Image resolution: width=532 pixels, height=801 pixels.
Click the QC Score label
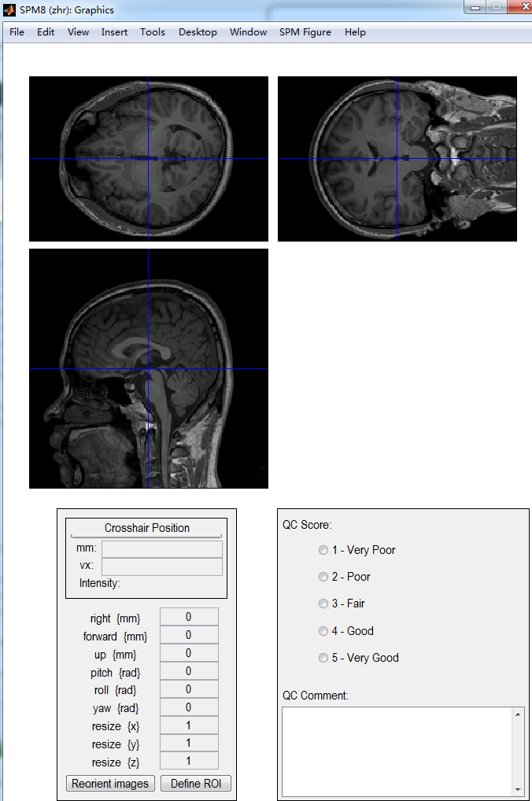[307, 525]
